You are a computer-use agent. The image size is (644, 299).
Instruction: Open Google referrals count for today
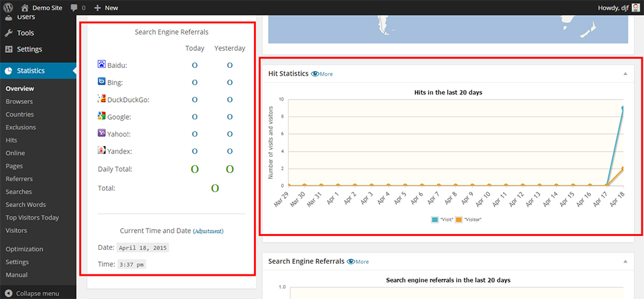point(195,117)
